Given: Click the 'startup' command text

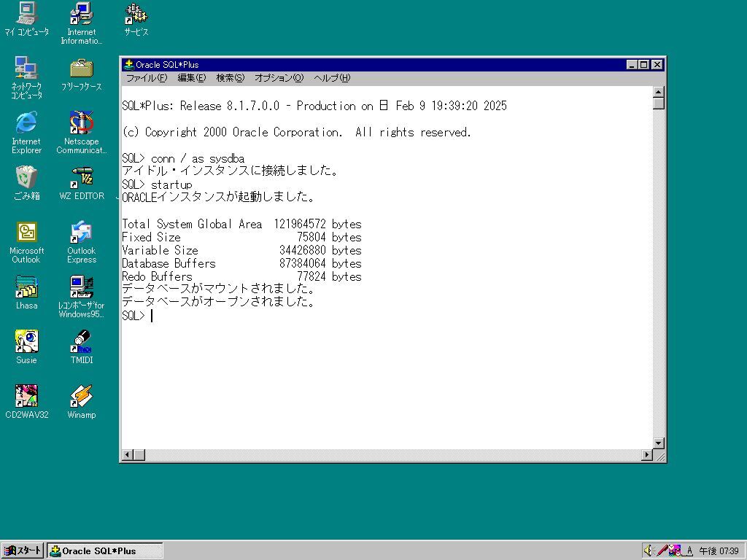Looking at the screenshot, I should (171, 184).
